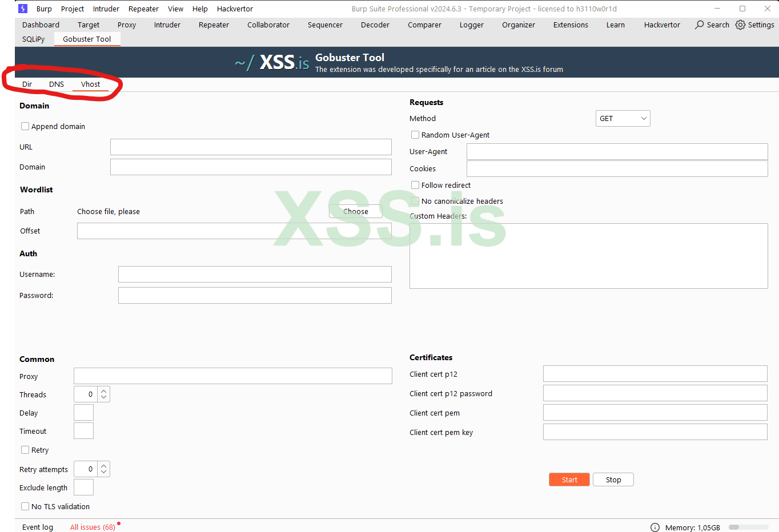Switch to the Decoder tab
The width and height of the screenshot is (779, 532).
coord(375,25)
